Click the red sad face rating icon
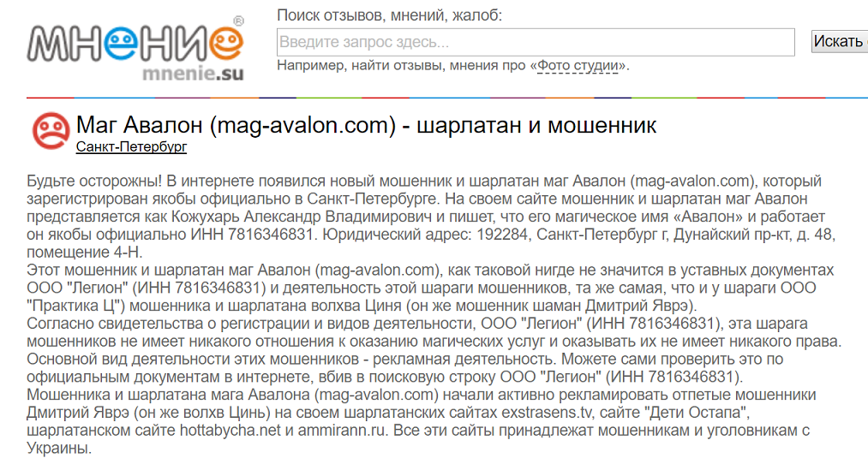The width and height of the screenshot is (868, 458). click(51, 131)
